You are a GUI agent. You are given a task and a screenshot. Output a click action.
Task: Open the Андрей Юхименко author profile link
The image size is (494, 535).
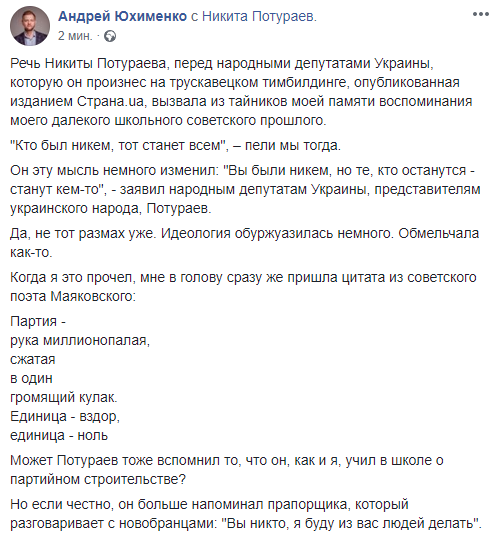point(122,16)
